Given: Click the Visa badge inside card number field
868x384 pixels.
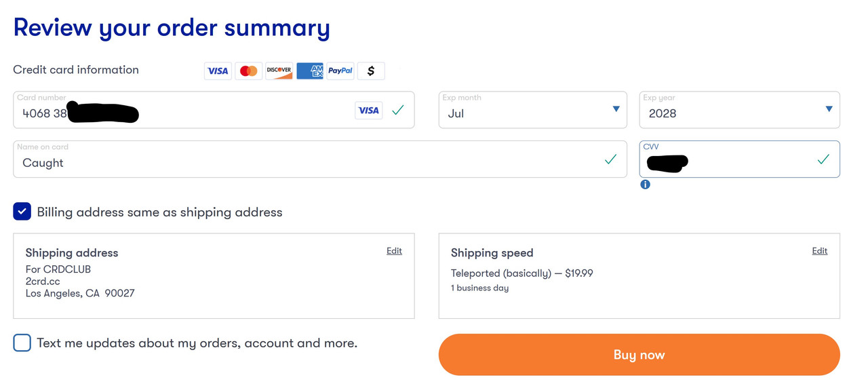Looking at the screenshot, I should pyautogui.click(x=369, y=110).
